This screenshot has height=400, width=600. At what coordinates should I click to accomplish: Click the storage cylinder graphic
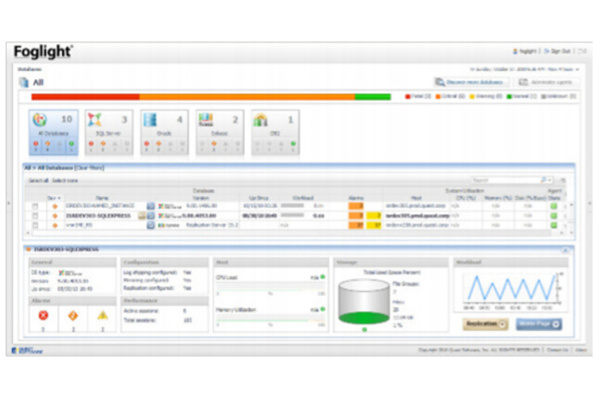click(x=364, y=302)
